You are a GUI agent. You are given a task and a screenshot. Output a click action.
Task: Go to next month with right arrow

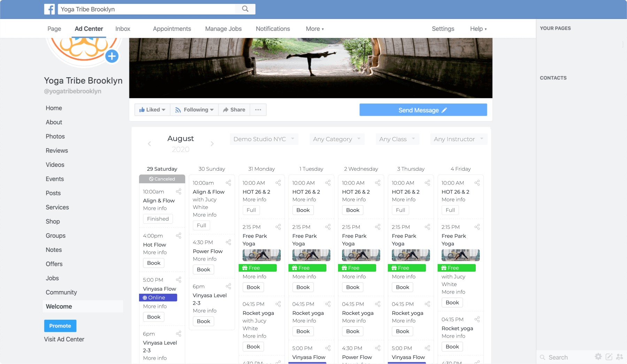click(212, 144)
